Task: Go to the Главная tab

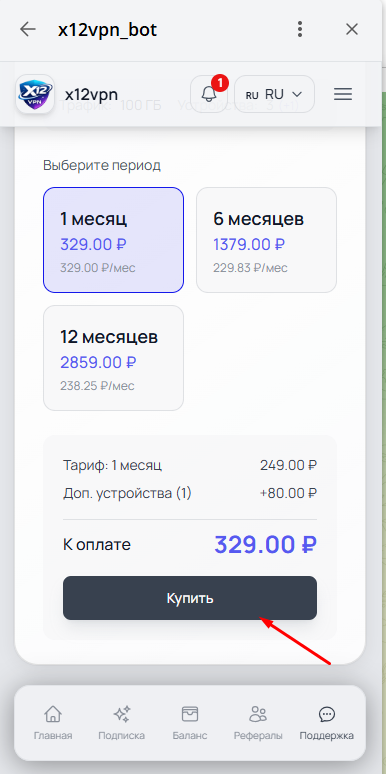Action: (53, 723)
